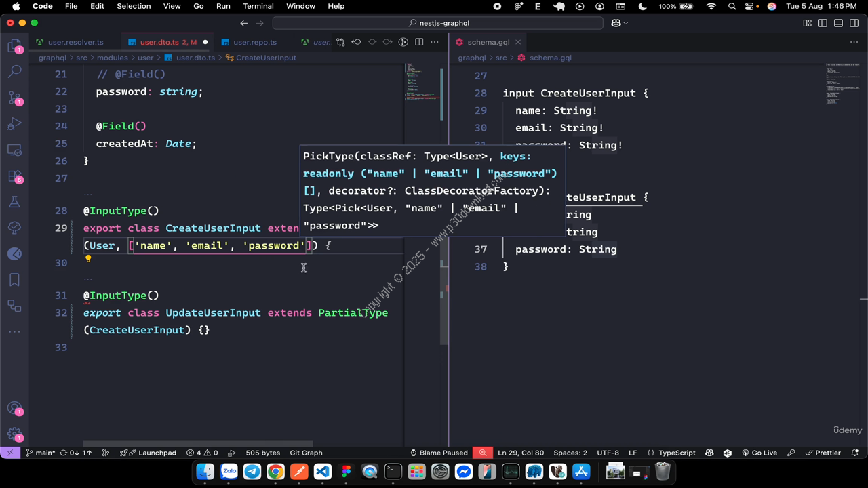Click the nestjs-graphql command center search box
The image size is (868, 488).
click(x=437, y=23)
